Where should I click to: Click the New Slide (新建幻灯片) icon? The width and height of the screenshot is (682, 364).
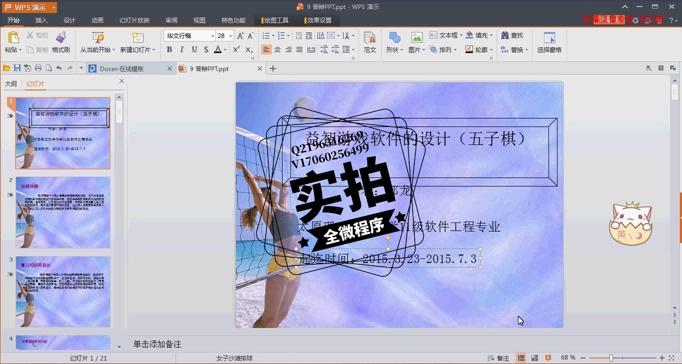(x=138, y=37)
